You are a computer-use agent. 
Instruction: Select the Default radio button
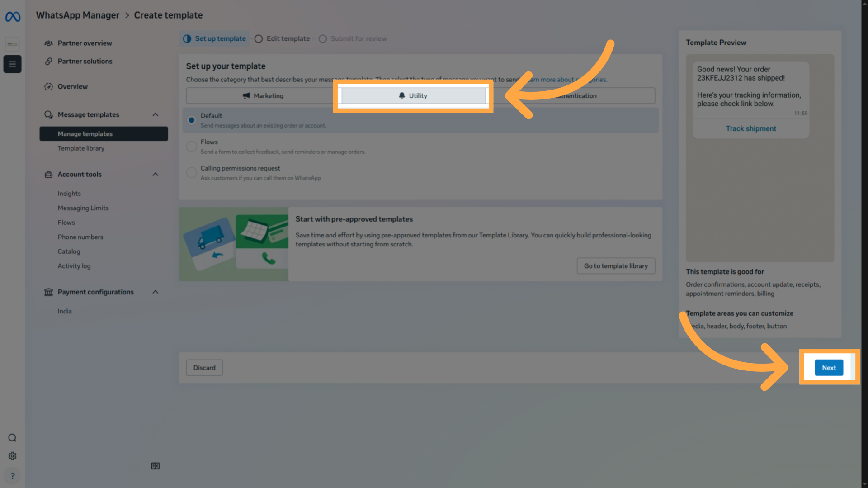click(191, 120)
